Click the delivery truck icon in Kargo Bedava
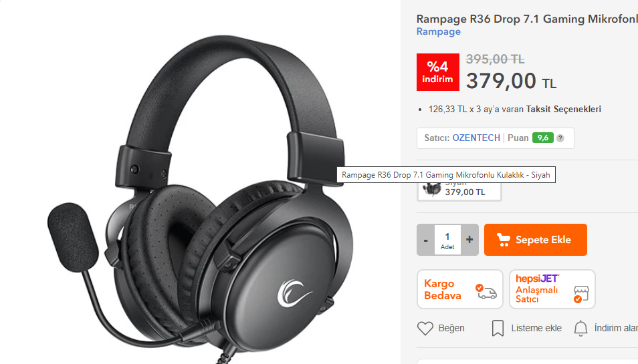The height and width of the screenshot is (364, 638). pos(486,291)
